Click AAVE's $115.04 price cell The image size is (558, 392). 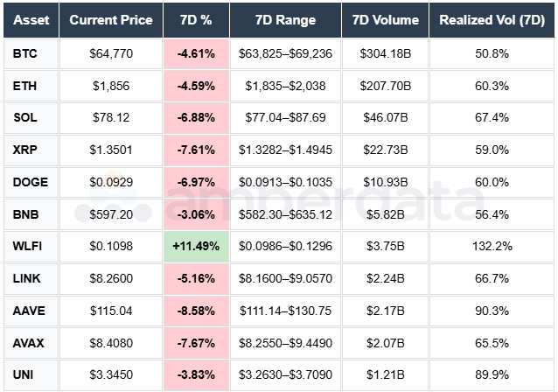point(110,312)
